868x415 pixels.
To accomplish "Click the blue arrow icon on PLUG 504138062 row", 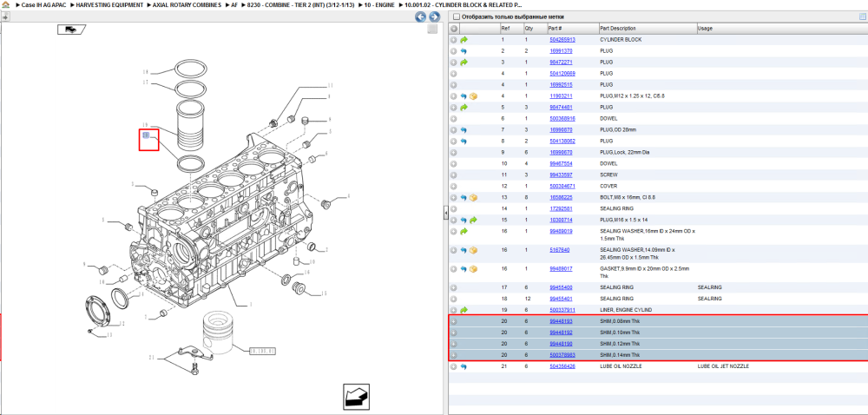I will coord(464,142).
